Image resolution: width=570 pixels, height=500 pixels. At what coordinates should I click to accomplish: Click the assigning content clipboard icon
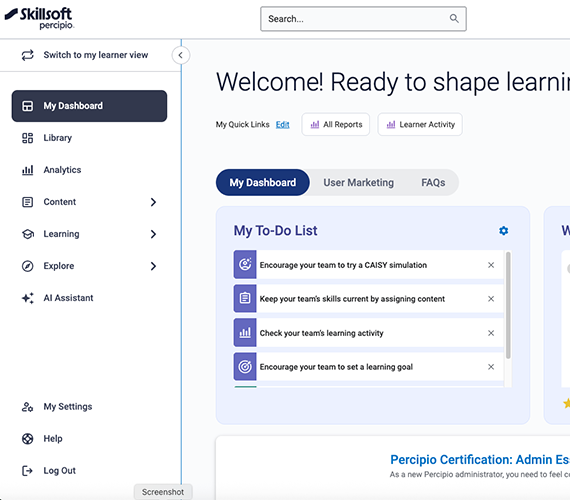pyautogui.click(x=245, y=299)
